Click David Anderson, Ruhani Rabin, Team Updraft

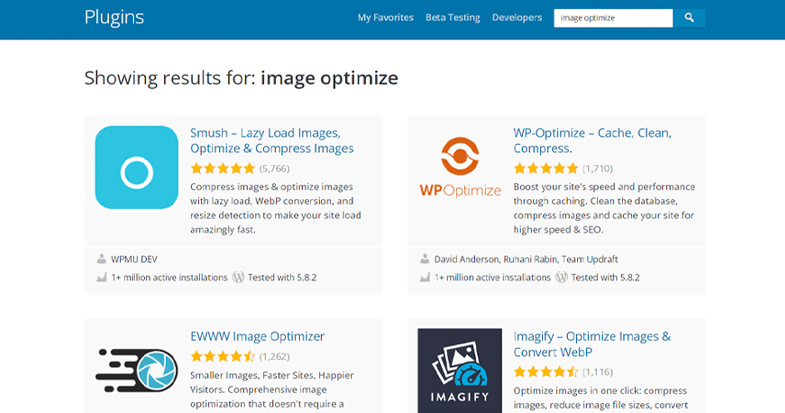[526, 259]
